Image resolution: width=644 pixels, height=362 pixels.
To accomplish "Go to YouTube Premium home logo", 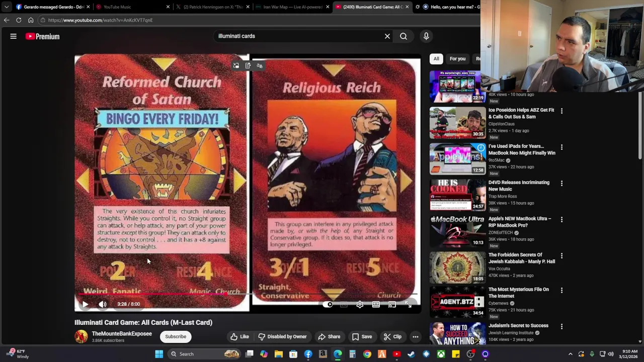I will tap(43, 36).
